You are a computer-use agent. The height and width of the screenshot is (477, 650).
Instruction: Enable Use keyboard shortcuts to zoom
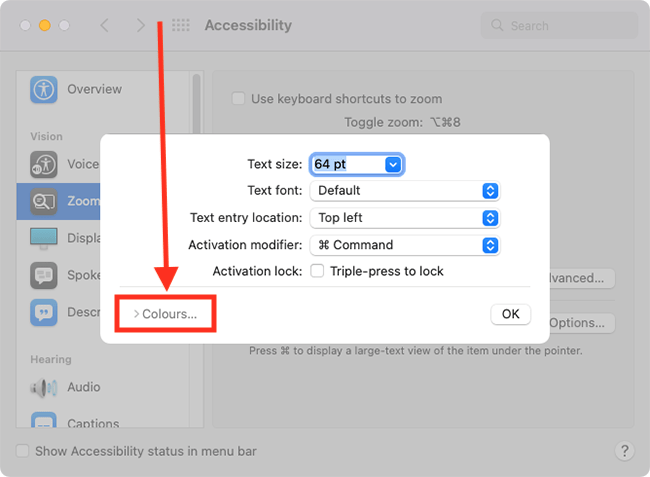pyautogui.click(x=238, y=99)
